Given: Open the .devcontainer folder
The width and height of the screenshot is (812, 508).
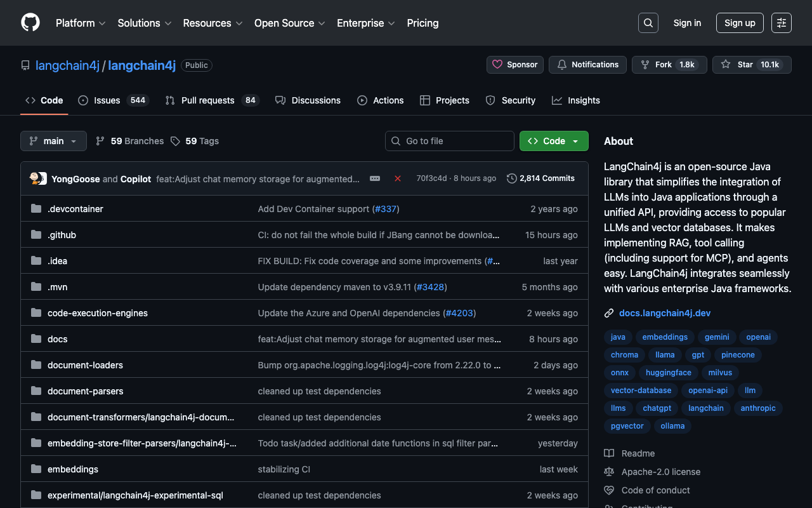Looking at the screenshot, I should click(75, 209).
